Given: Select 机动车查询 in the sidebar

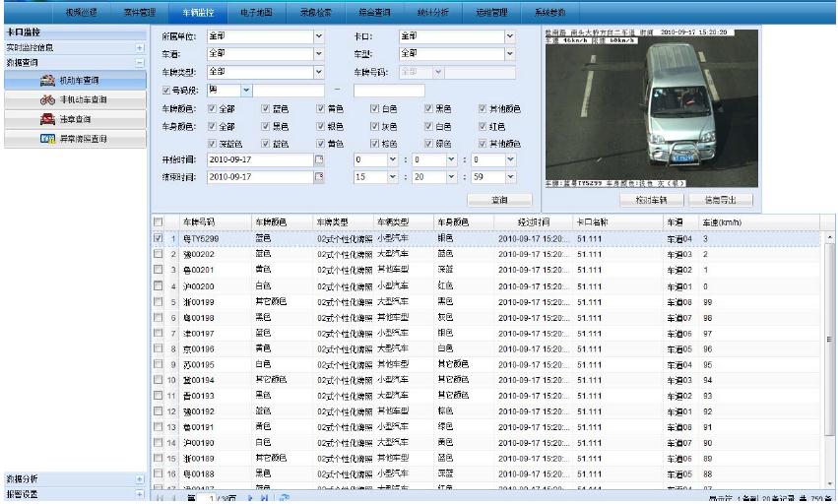Looking at the screenshot, I should pos(76,80).
